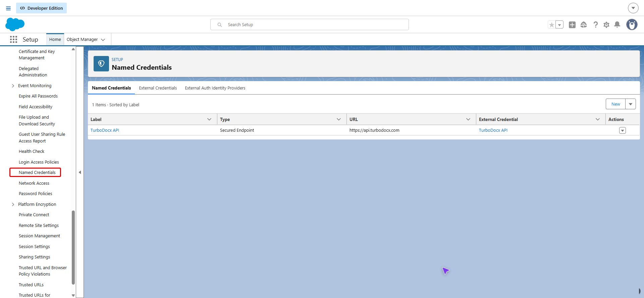The height and width of the screenshot is (298, 644).
Task: Click the New button
Action: [615, 104]
